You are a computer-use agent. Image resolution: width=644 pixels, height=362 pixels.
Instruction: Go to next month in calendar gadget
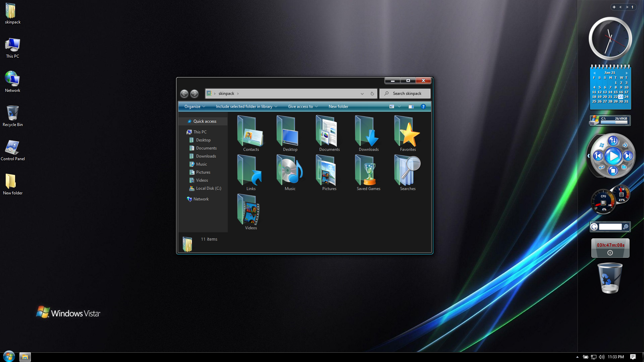[627, 73]
